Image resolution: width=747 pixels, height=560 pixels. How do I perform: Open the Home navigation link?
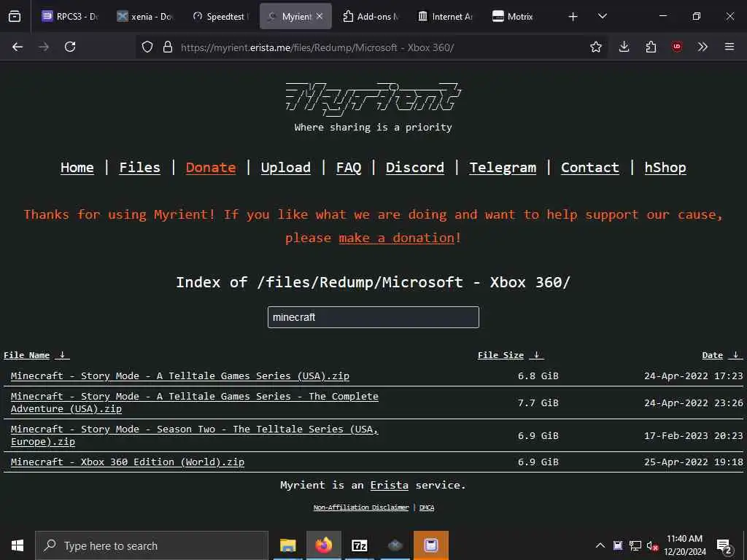coord(77,168)
